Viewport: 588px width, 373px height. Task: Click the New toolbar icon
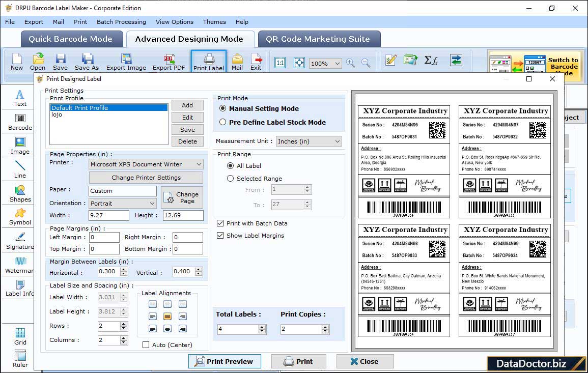coord(16,62)
